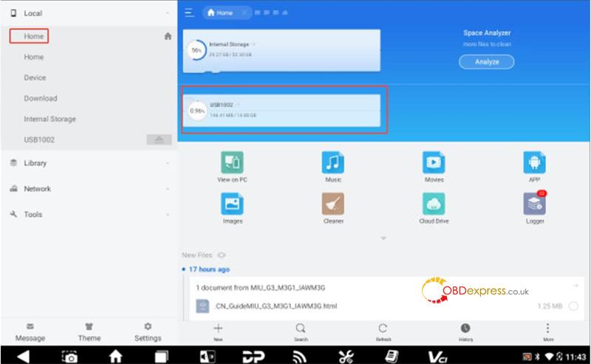The height and width of the screenshot is (364, 591).
Task: Click the Analyze button
Action: click(x=486, y=62)
